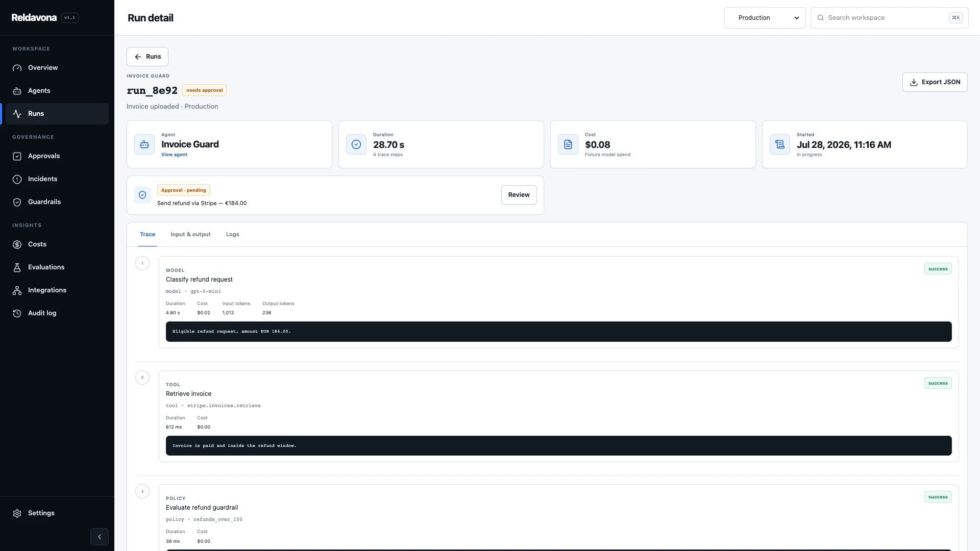This screenshot has width=980, height=551.
Task: Switch to the Logs tab
Action: pos(233,234)
